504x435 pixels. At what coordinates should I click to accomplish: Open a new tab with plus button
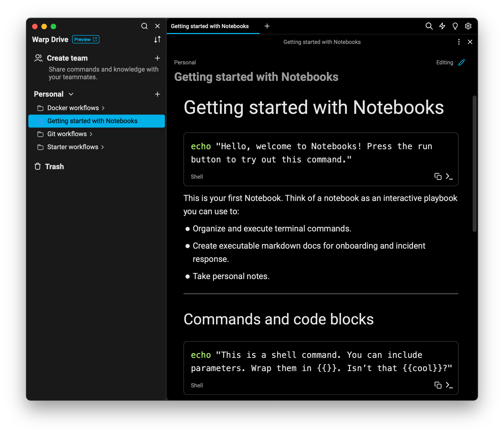tap(267, 26)
